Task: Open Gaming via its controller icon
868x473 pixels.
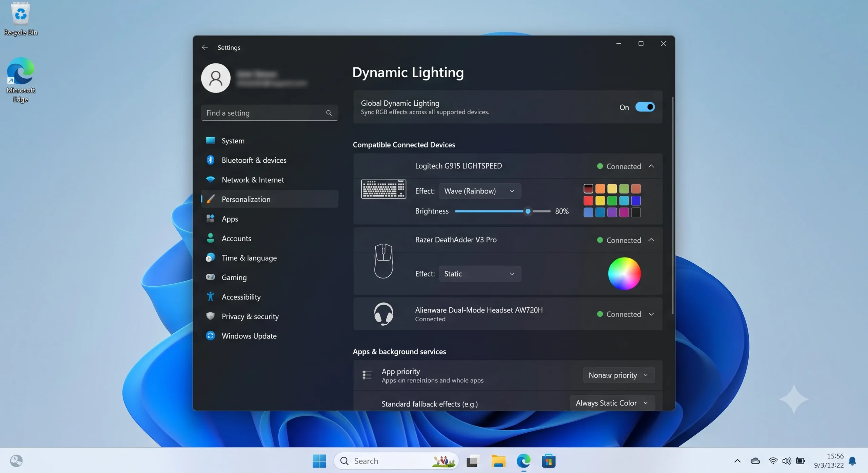Action: coord(210,277)
